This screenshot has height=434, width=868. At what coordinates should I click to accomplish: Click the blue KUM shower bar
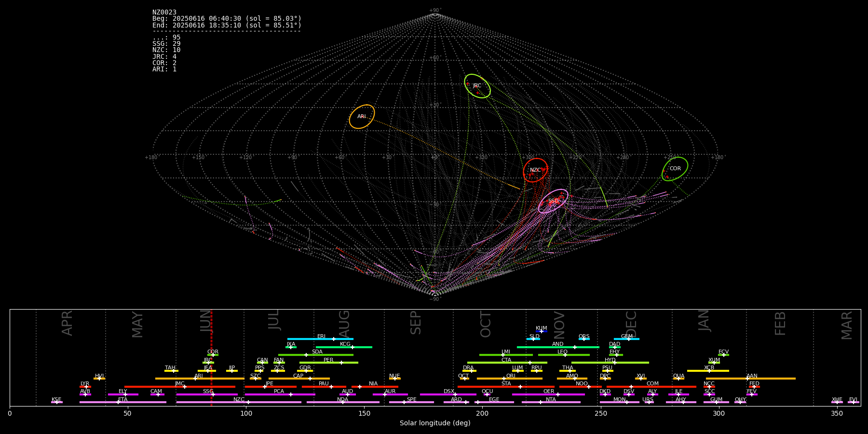[542, 331]
